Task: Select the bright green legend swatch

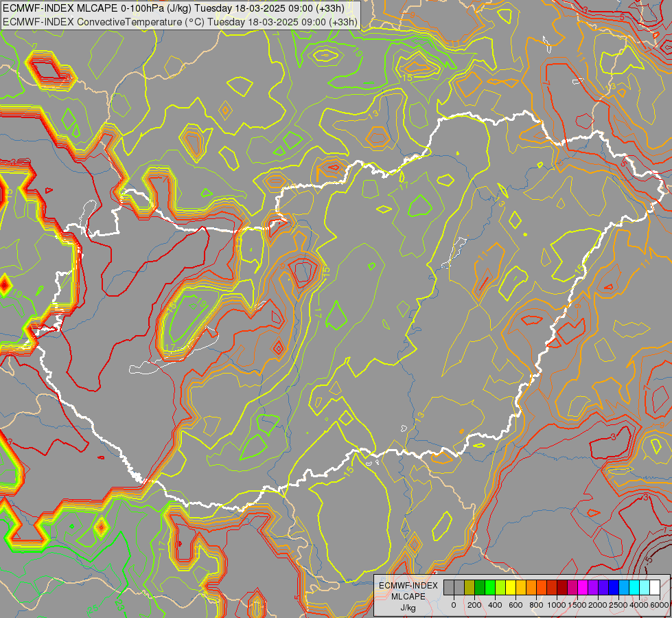Action: [x=490, y=588]
